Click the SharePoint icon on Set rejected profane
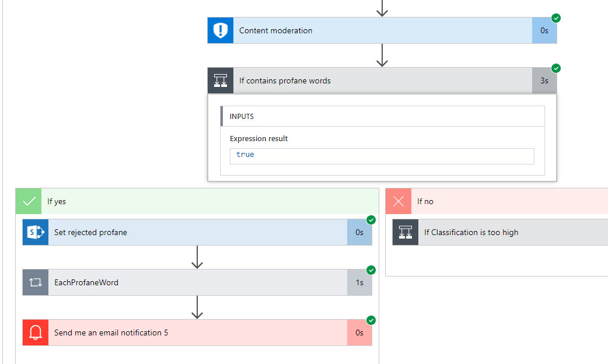Image resolution: width=608 pixels, height=364 pixels. [x=35, y=232]
